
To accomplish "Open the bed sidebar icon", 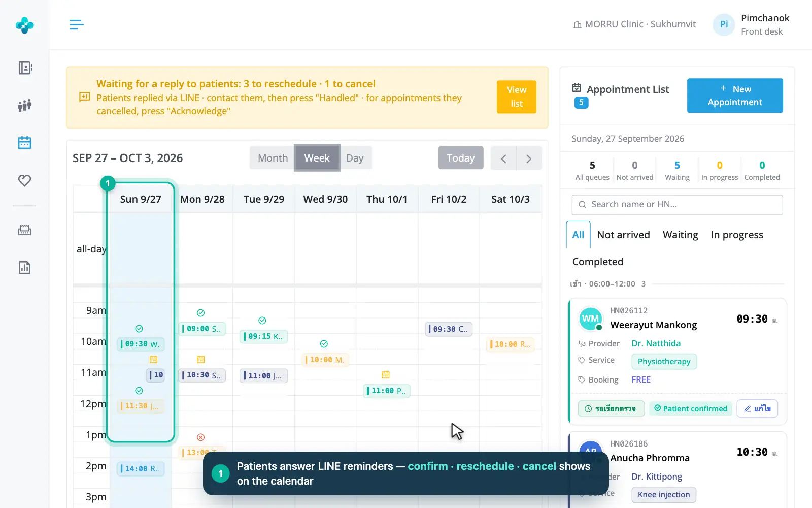I will [25, 230].
